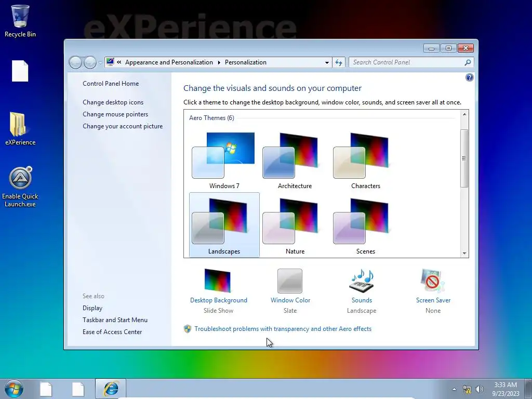The height and width of the screenshot is (399, 532).
Task: Select the Architecture theme
Action: coord(295,160)
